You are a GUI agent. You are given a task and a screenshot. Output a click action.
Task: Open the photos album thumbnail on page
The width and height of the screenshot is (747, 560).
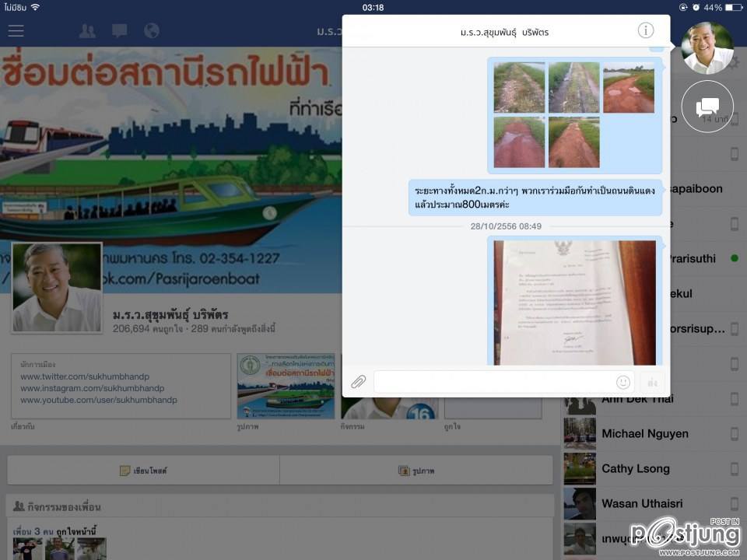pos(286,387)
